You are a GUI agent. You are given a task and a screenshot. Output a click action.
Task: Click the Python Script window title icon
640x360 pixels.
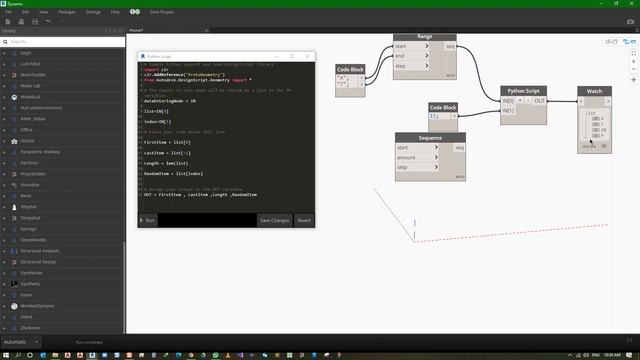pyautogui.click(x=143, y=56)
